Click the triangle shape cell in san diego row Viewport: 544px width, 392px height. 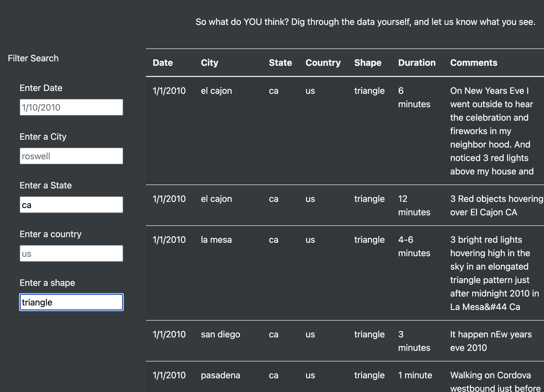369,334
